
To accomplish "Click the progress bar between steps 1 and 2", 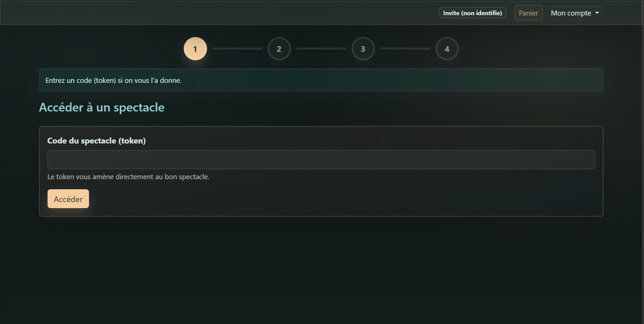I will pyautogui.click(x=237, y=48).
